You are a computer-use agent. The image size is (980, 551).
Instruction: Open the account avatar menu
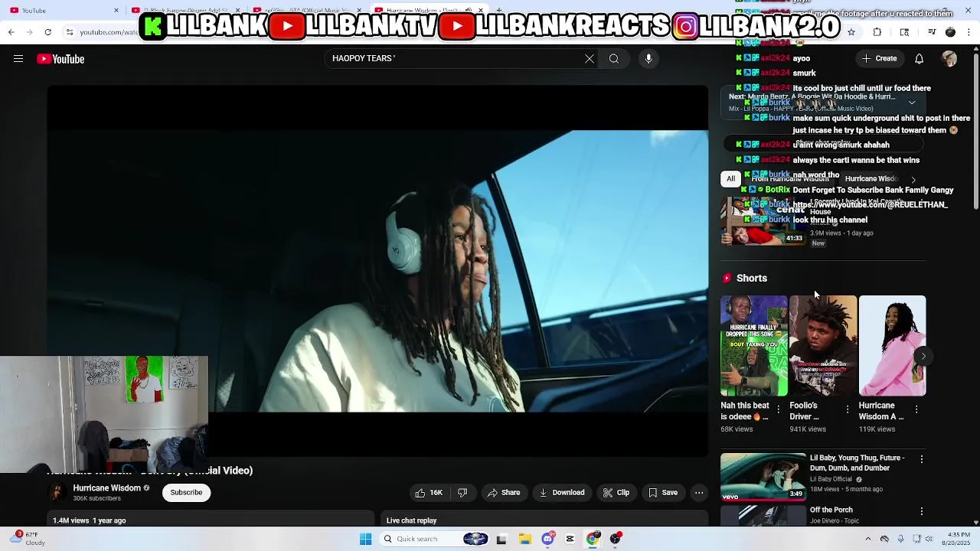[949, 59]
